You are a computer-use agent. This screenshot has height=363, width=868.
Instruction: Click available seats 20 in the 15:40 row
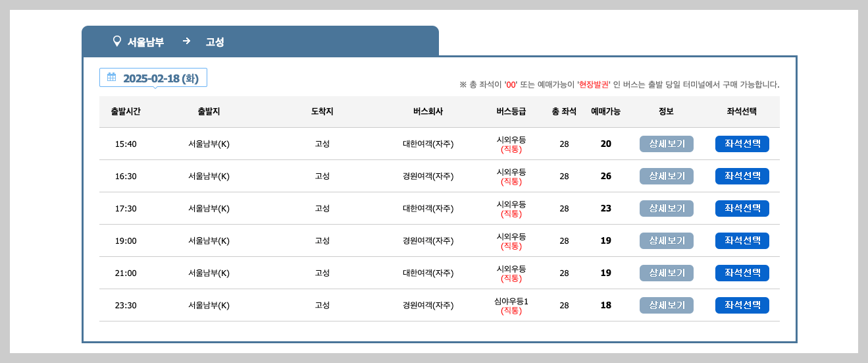[x=606, y=144]
